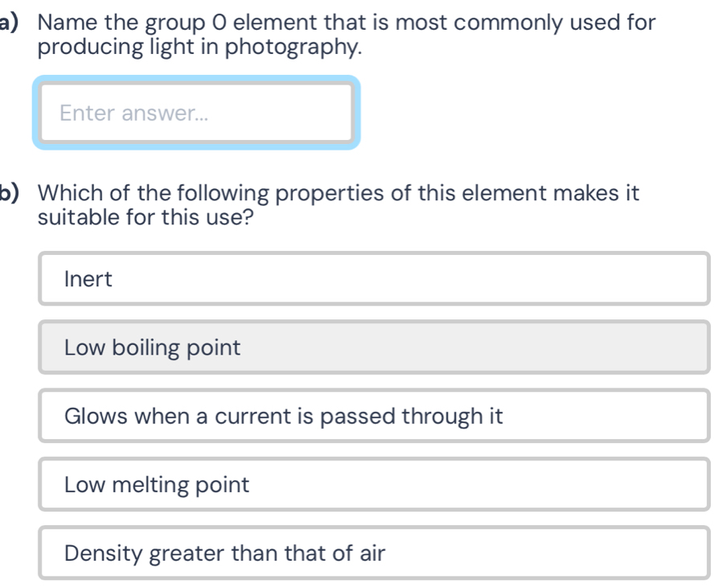This screenshot has height=588, width=722.
Task: Select 'Density greater than that of air'
Action: click(374, 553)
